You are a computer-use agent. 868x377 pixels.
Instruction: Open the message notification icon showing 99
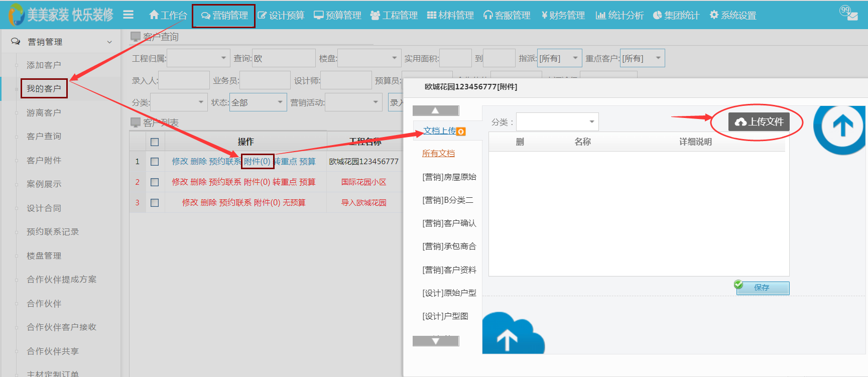point(849,13)
